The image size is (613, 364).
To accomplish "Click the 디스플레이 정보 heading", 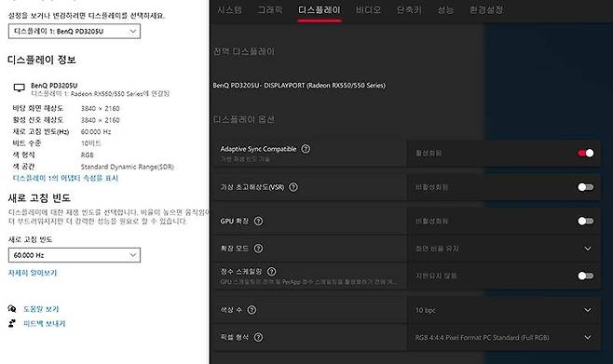I will pos(42,60).
